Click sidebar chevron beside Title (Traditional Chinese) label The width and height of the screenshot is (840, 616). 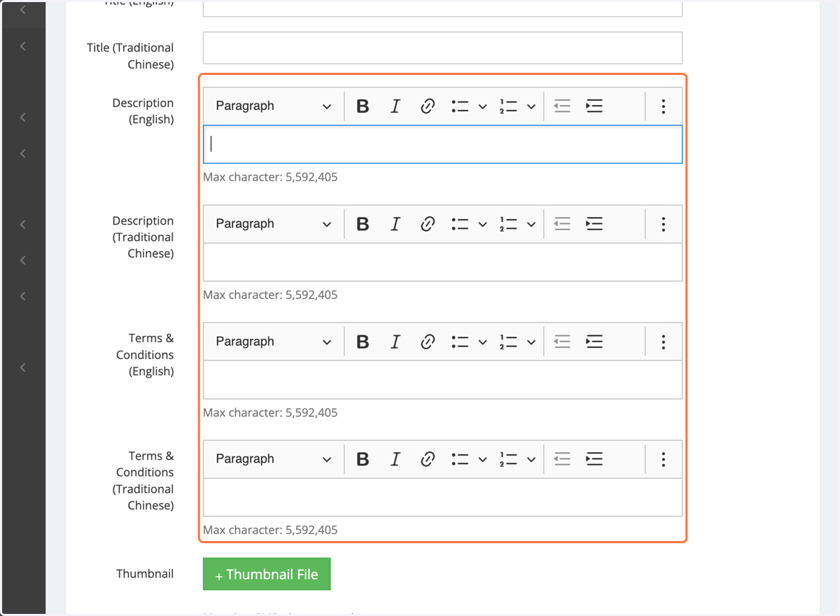[23, 46]
